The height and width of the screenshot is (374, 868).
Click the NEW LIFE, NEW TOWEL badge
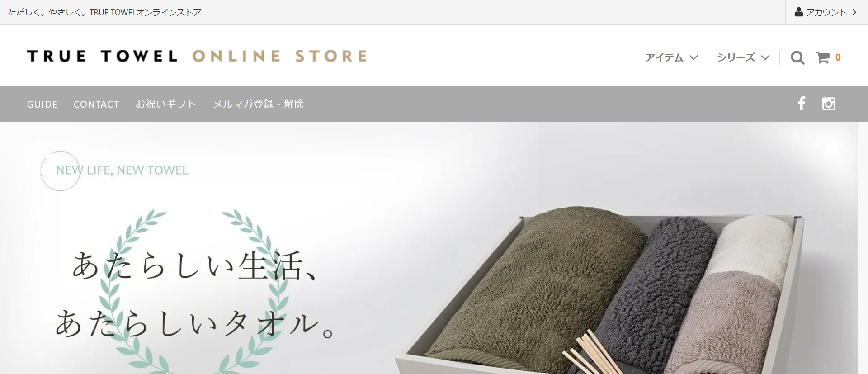coord(115,170)
